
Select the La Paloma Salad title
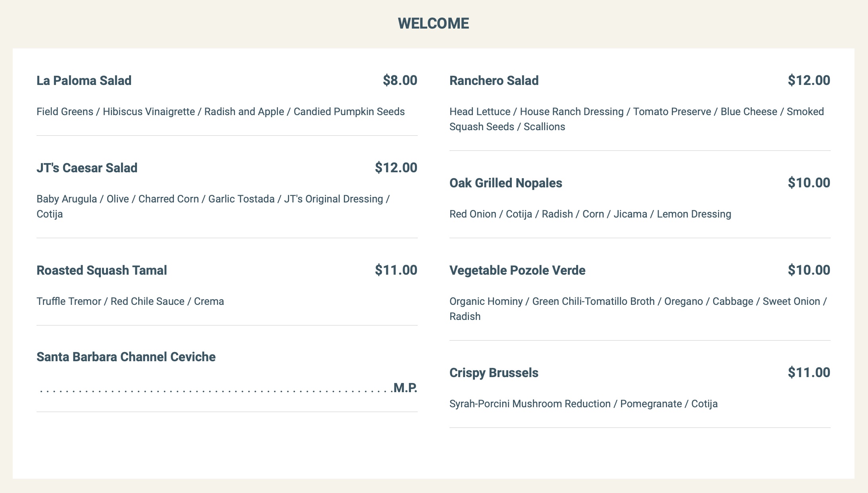[x=84, y=81]
